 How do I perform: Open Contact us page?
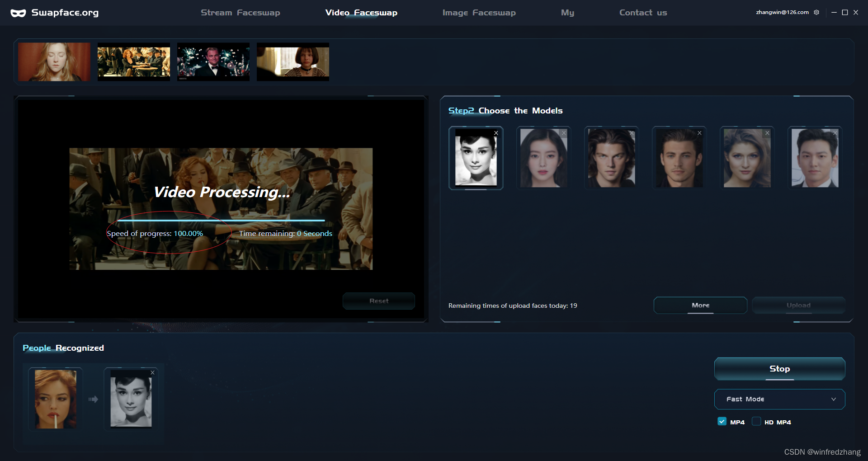tap(643, 13)
